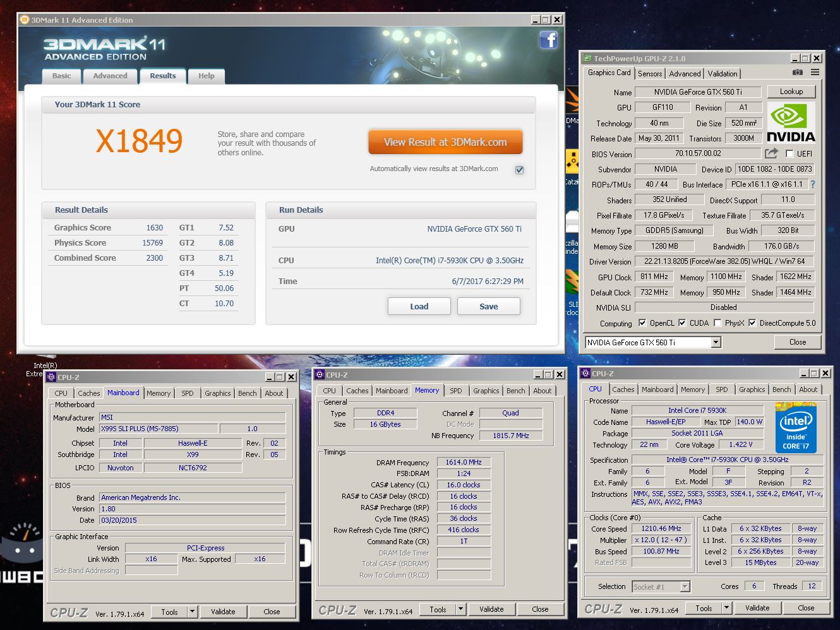The width and height of the screenshot is (840, 630).
Task: Click the CAS# Latency value 16.0 clocks
Action: [x=464, y=485]
